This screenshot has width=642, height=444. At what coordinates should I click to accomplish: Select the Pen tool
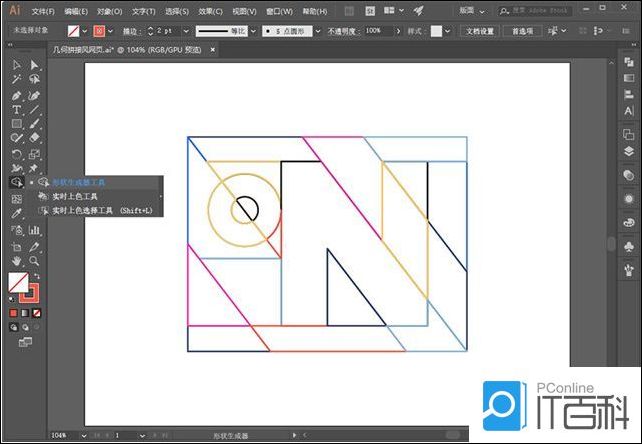coord(16,95)
